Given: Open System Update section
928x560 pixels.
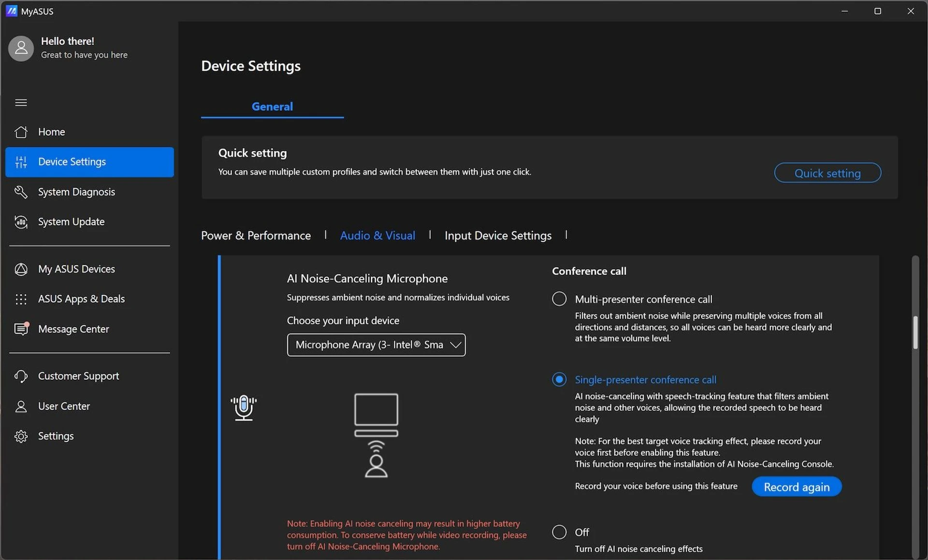Looking at the screenshot, I should 89,222.
